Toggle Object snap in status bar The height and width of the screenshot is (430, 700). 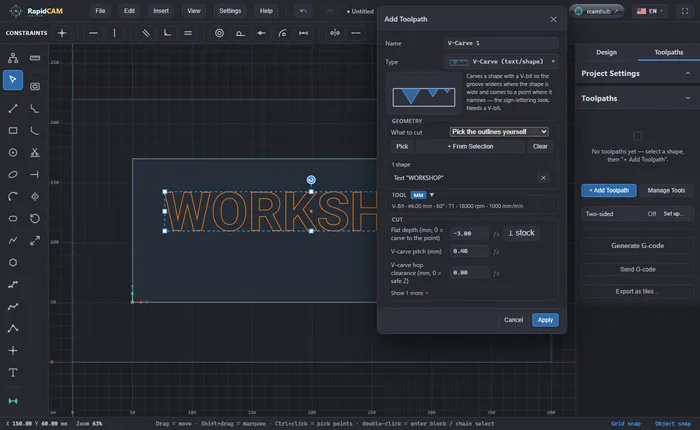coord(673,424)
